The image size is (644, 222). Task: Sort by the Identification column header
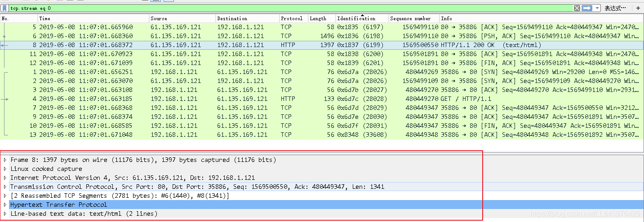362,18
